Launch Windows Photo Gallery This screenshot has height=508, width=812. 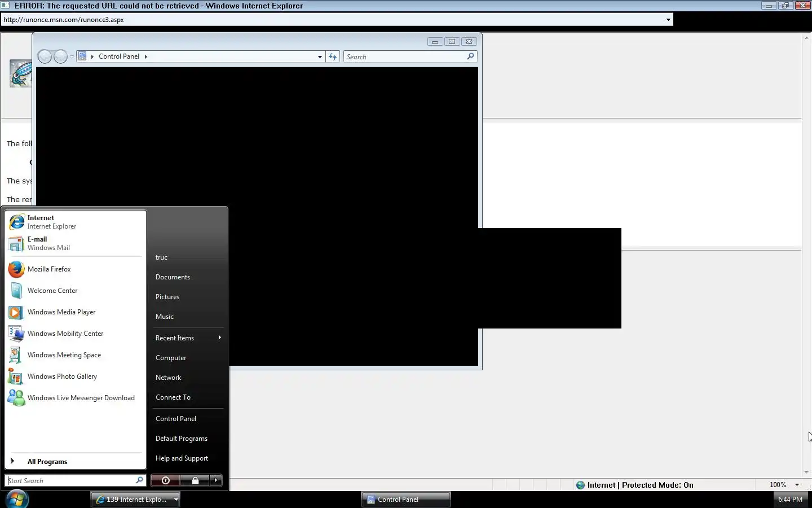(76, 376)
